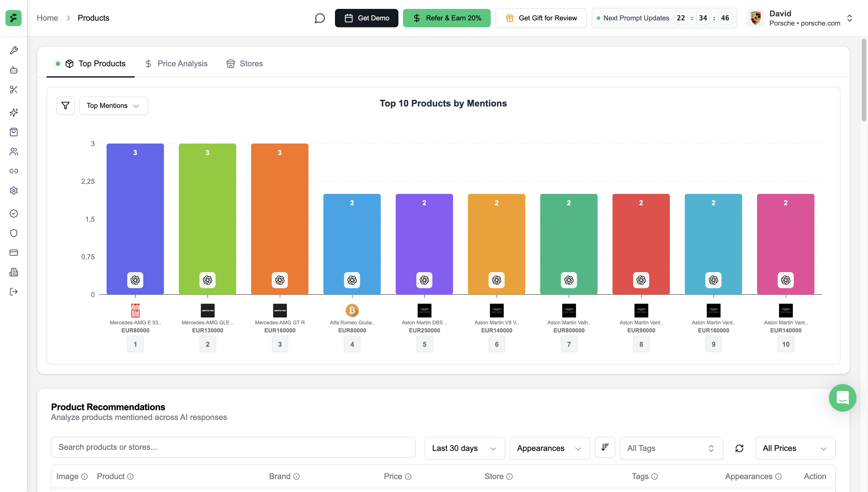
Task: Expand the All Prices dropdown
Action: click(x=795, y=448)
